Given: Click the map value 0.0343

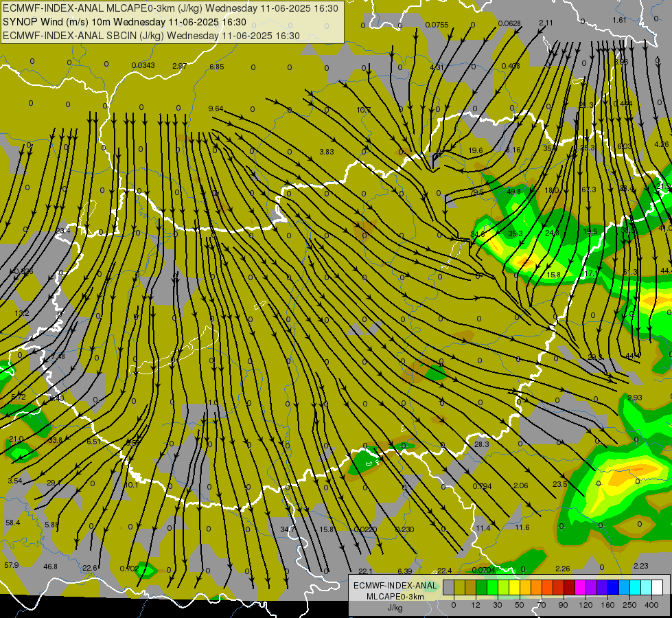Looking at the screenshot, I should (x=143, y=65).
